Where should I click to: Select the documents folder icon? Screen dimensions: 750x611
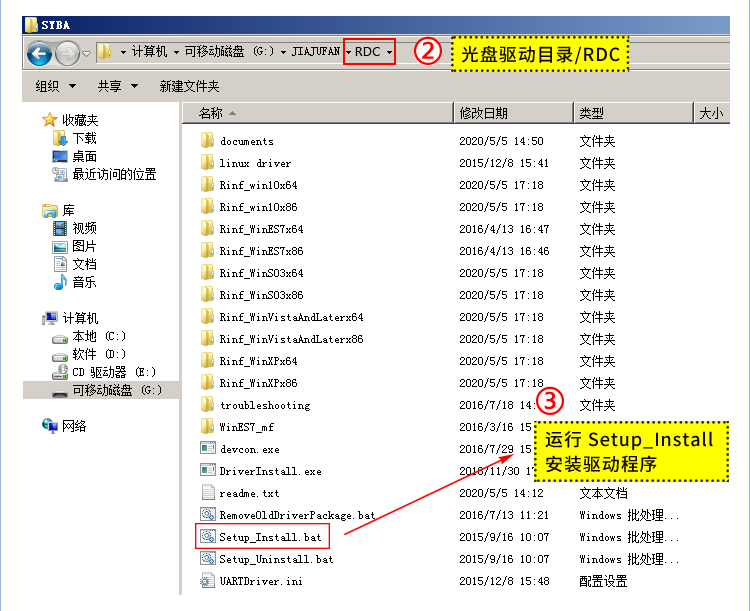click(208, 141)
